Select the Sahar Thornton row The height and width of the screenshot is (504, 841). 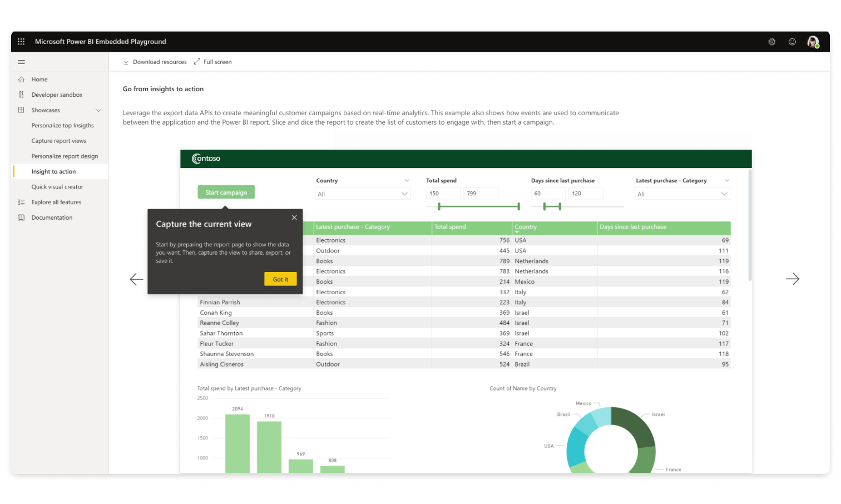tap(464, 334)
